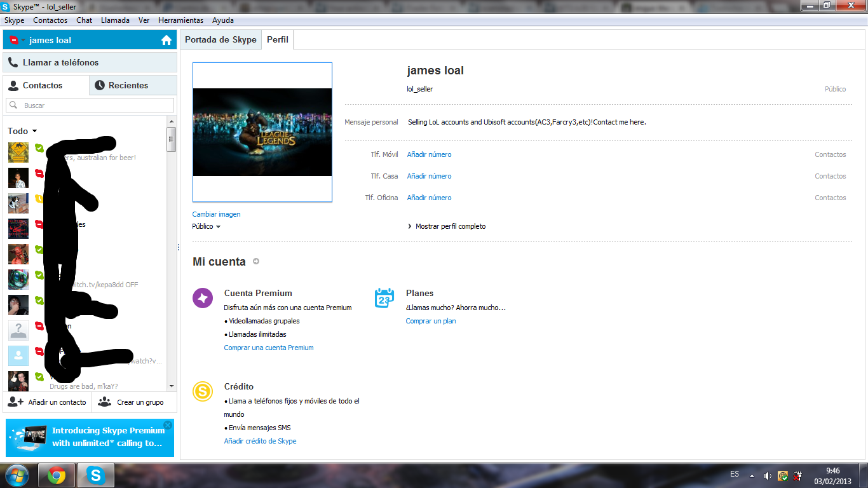Click contact list scrollbar down arrow
Viewport: 868px width, 488px height.
(x=172, y=386)
